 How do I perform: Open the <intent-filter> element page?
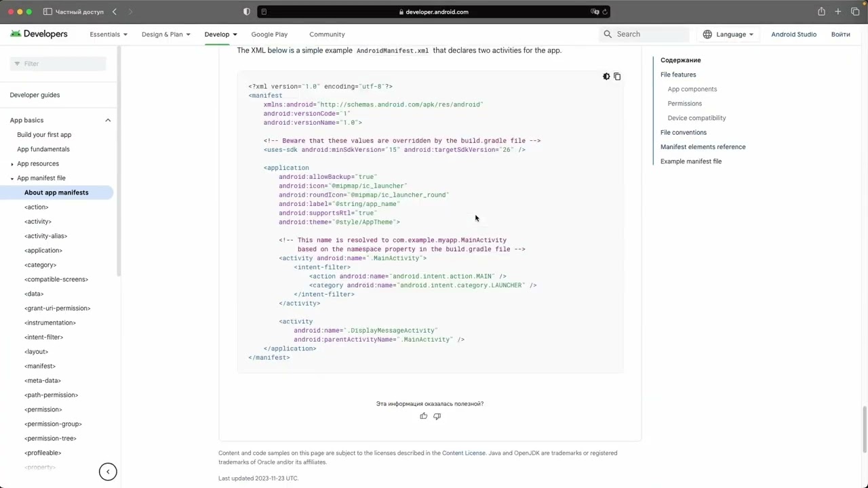pyautogui.click(x=43, y=337)
